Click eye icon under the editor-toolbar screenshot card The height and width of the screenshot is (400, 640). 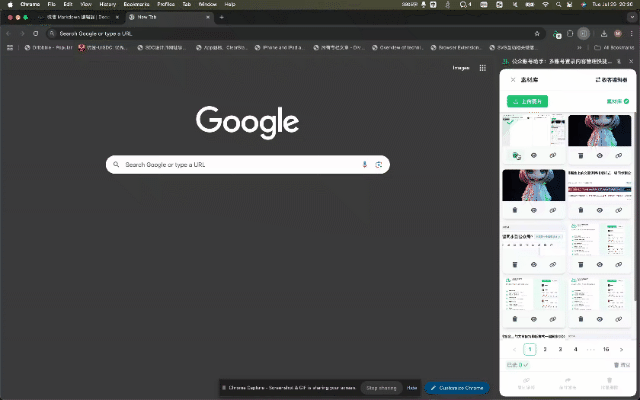(x=534, y=264)
